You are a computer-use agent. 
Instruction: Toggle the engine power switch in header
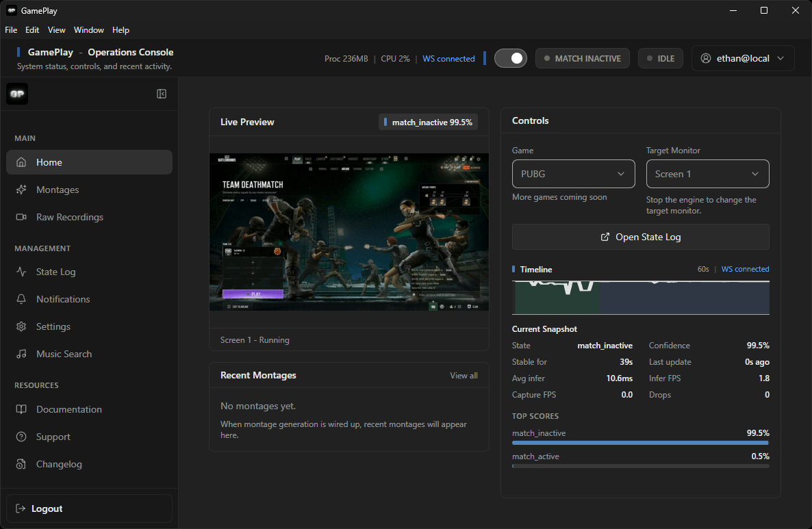point(510,58)
